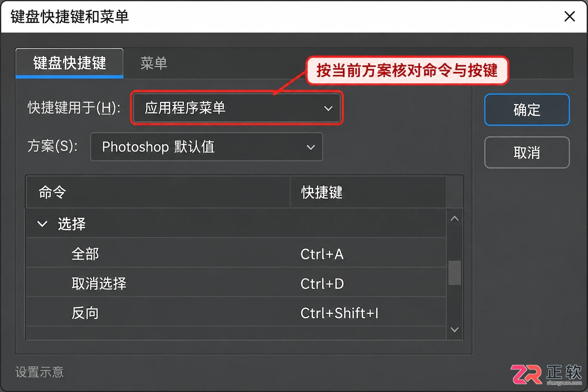Click the 确定 button
This screenshot has width=588, height=392.
click(527, 110)
